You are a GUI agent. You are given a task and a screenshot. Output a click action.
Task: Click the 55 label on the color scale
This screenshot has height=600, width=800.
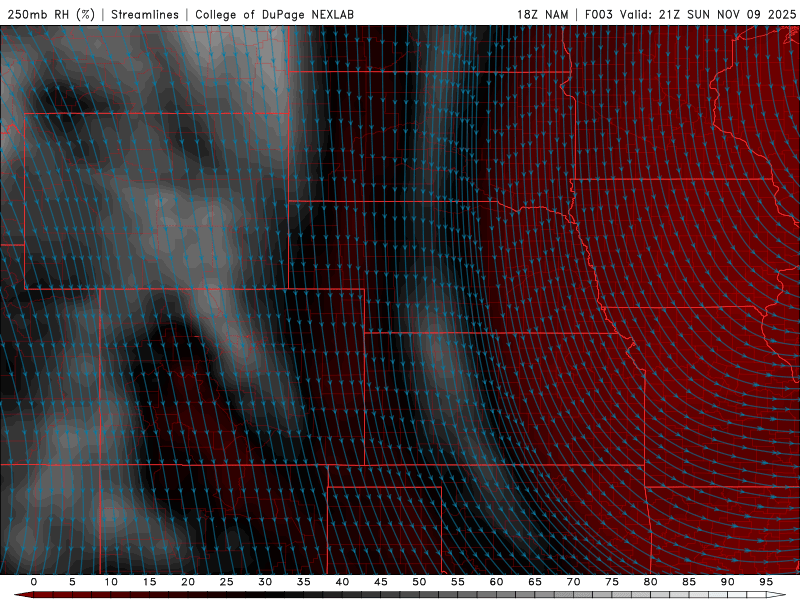[x=458, y=582]
